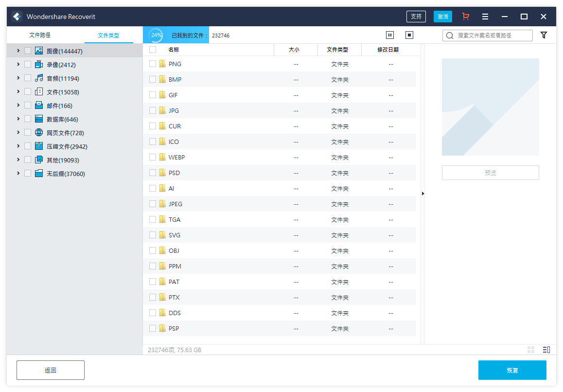Image resolution: width=563 pixels, height=392 pixels.
Task: Toggle the select-all checkbox in header
Action: 153,50
